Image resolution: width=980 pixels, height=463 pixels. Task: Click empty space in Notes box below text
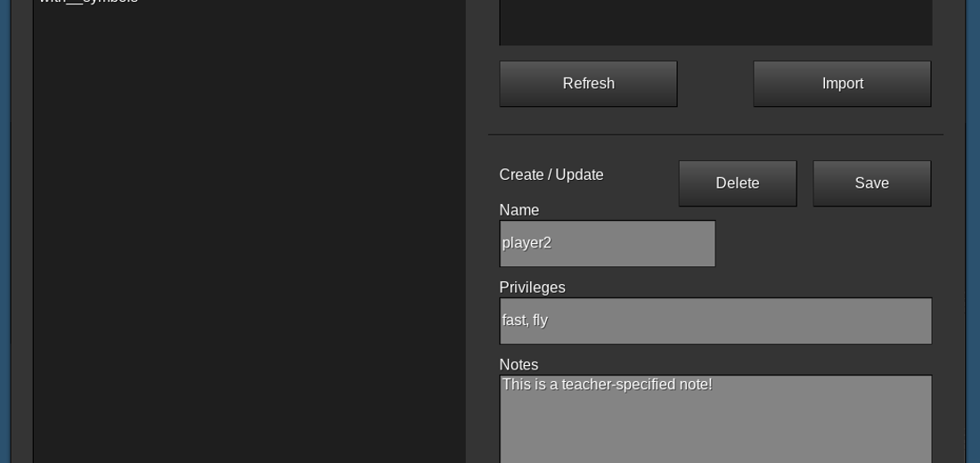715,431
